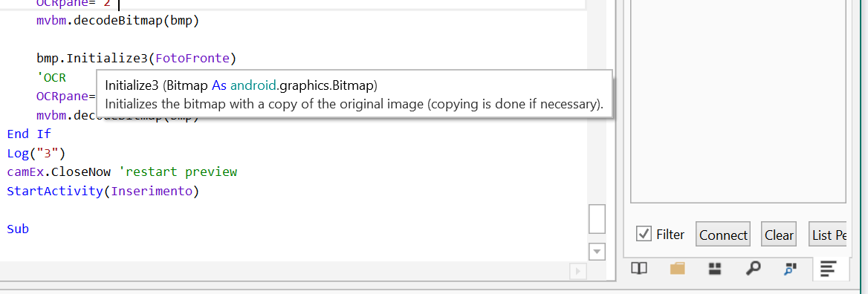Switch to the Modules blocks tab
Viewport: 868px width, 294px height.
tap(715, 269)
